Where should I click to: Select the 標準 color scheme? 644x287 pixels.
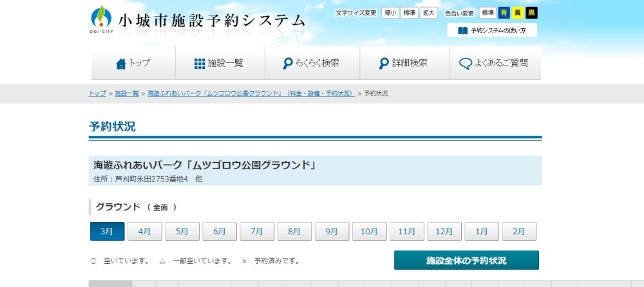click(x=488, y=13)
